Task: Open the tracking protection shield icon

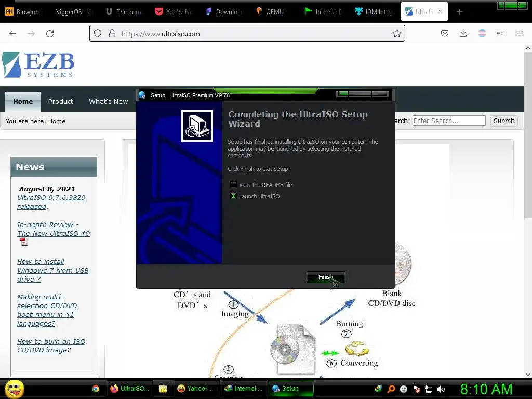Action: (98, 33)
